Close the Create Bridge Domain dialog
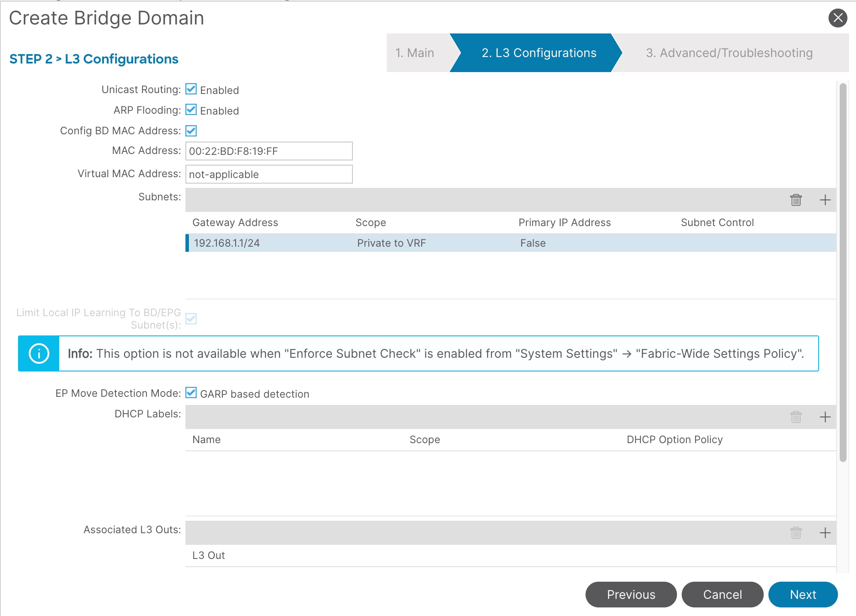The image size is (856, 616). [838, 18]
